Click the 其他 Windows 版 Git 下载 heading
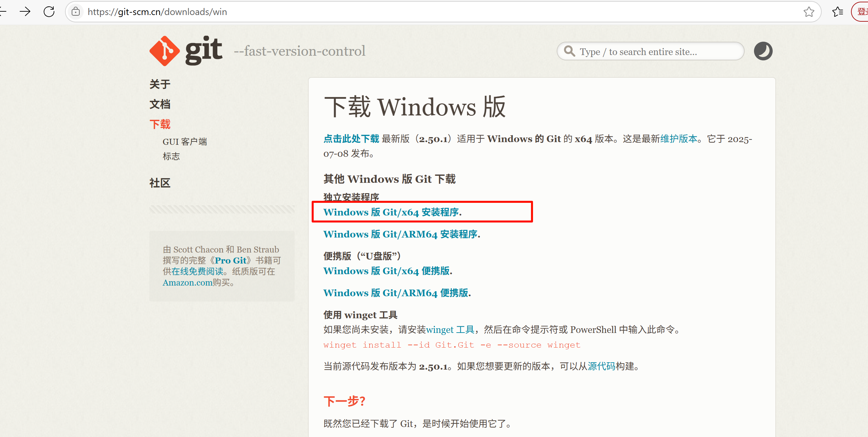The height and width of the screenshot is (437, 868). [x=390, y=179]
